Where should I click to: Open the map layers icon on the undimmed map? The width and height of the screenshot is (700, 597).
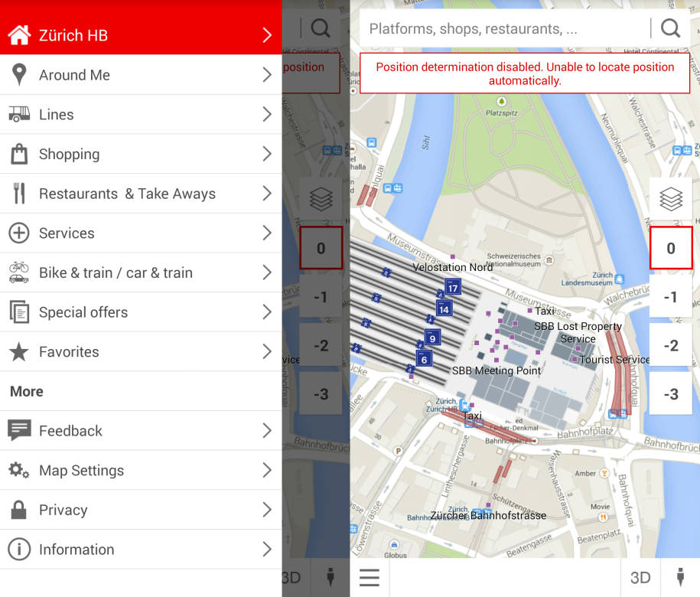pos(671,199)
